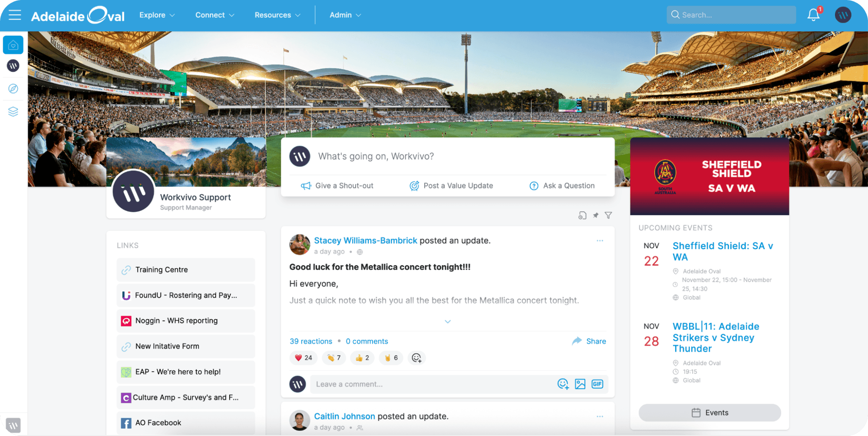Open the hamburger menu icon
Image resolution: width=868 pixels, height=436 pixels.
(x=15, y=15)
